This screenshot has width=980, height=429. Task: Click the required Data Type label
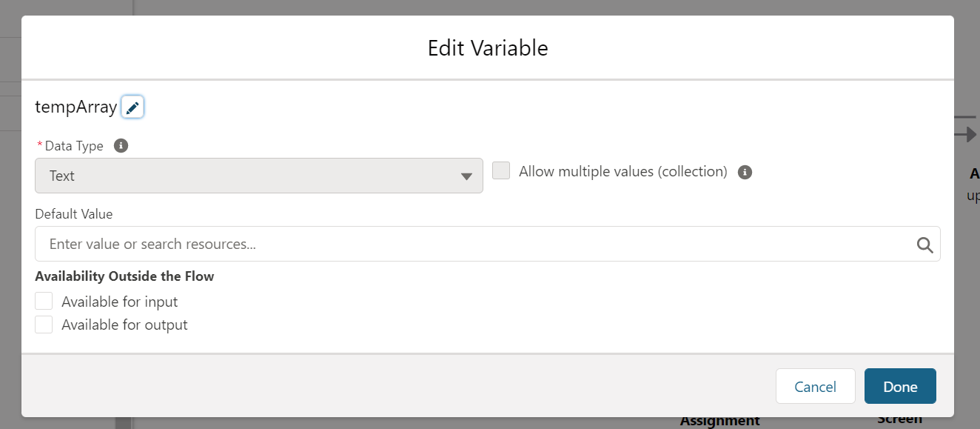pyautogui.click(x=70, y=146)
